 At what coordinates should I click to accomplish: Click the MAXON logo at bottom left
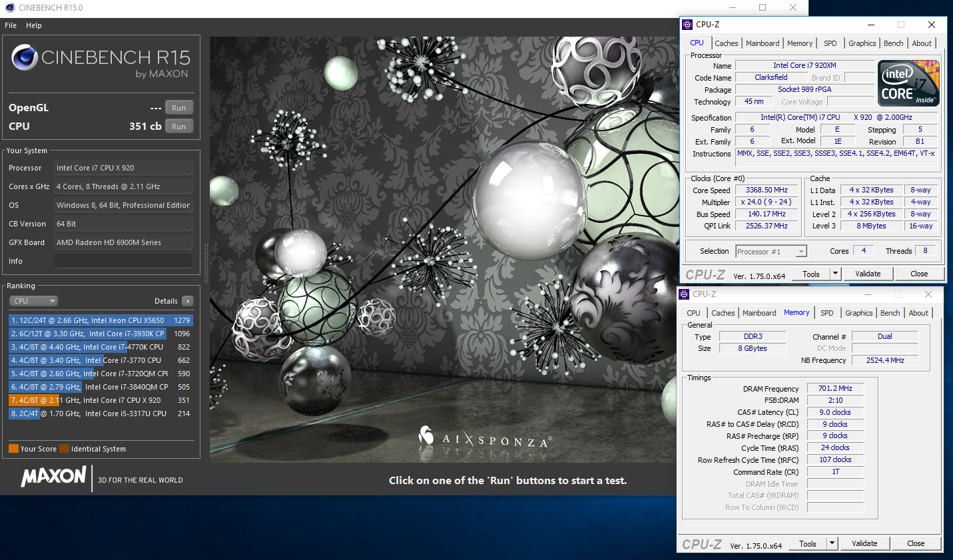point(53,477)
